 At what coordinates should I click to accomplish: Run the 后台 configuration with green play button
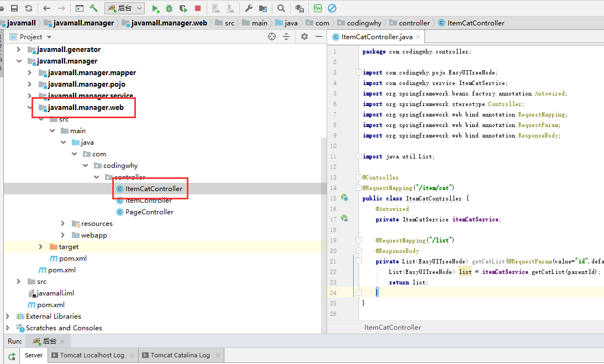pyautogui.click(x=155, y=8)
